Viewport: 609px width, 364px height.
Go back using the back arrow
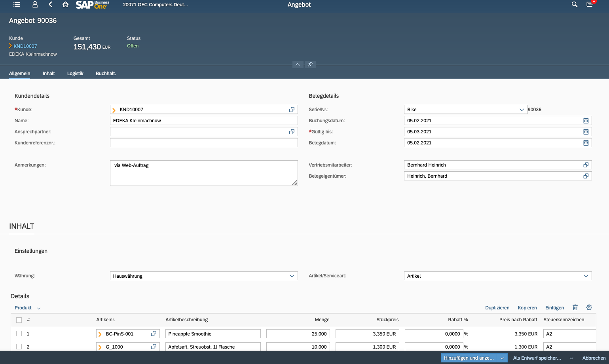click(x=50, y=5)
